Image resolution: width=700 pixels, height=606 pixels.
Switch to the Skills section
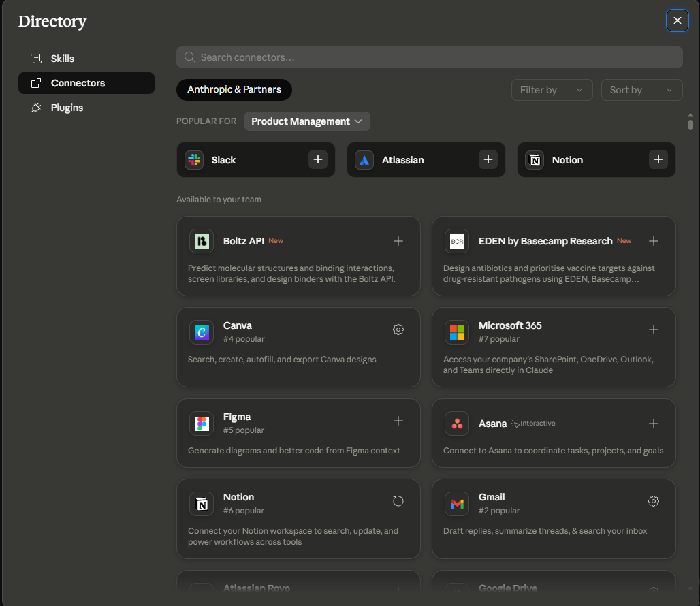click(86, 59)
